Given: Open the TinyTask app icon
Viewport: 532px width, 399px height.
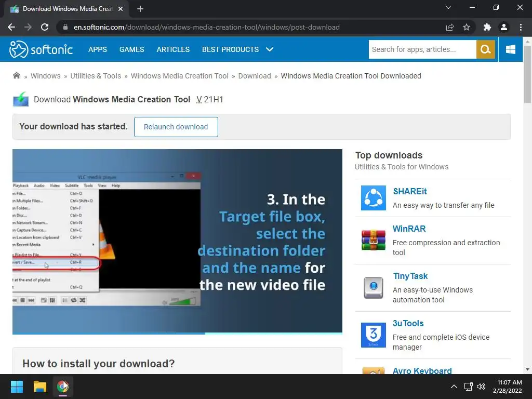Looking at the screenshot, I should 373,287.
